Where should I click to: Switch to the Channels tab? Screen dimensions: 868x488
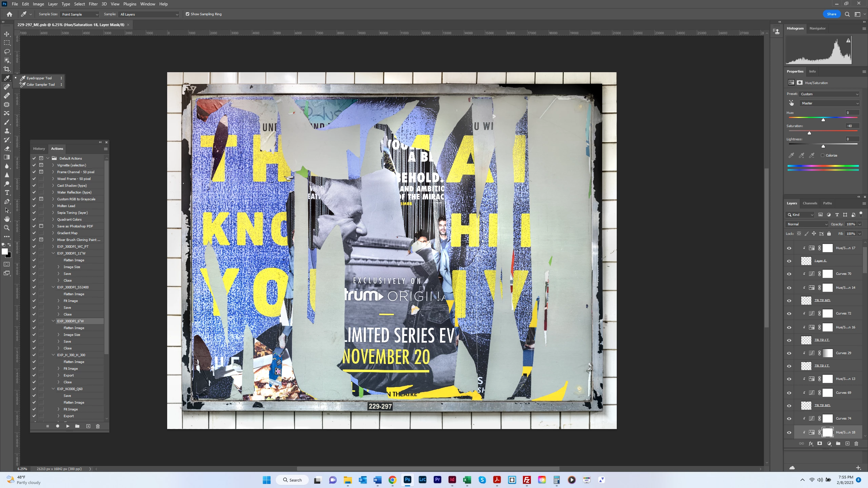(810, 203)
